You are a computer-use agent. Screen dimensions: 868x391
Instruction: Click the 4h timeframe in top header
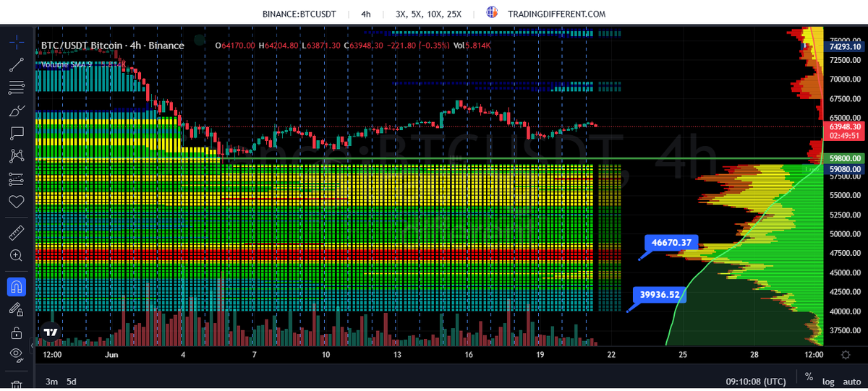click(x=366, y=14)
